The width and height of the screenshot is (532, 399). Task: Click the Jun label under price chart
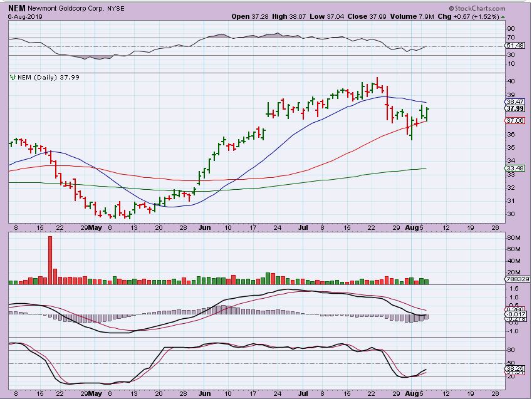[204, 227]
